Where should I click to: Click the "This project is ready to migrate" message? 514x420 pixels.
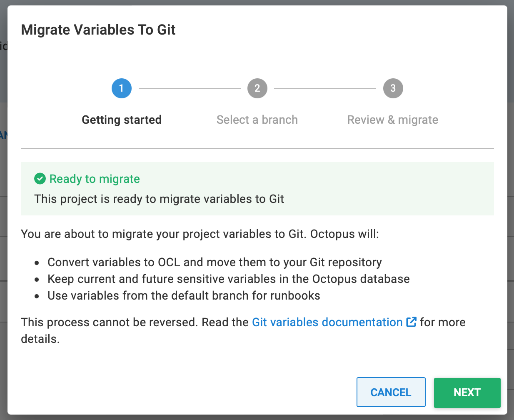[159, 199]
